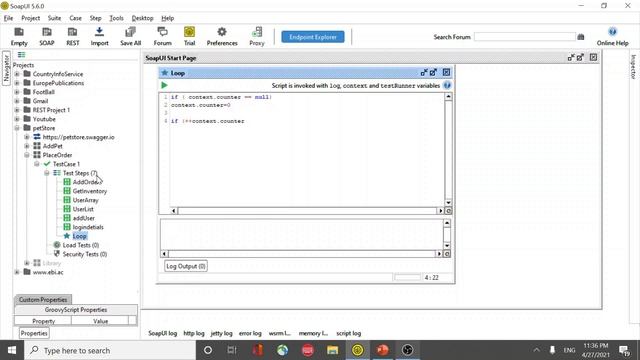Toggle the navigator list view icon

click(x=21, y=55)
